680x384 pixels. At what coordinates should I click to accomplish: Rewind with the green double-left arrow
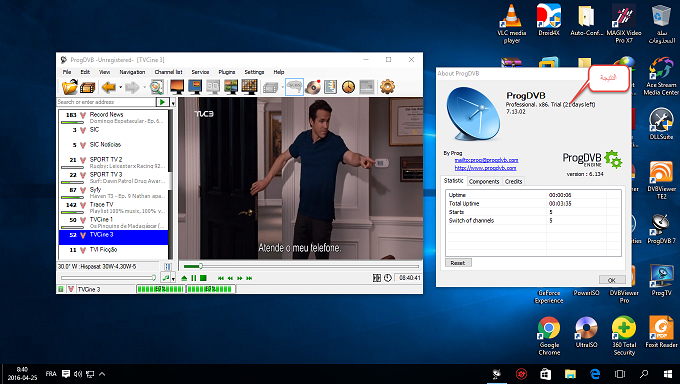tap(230, 278)
